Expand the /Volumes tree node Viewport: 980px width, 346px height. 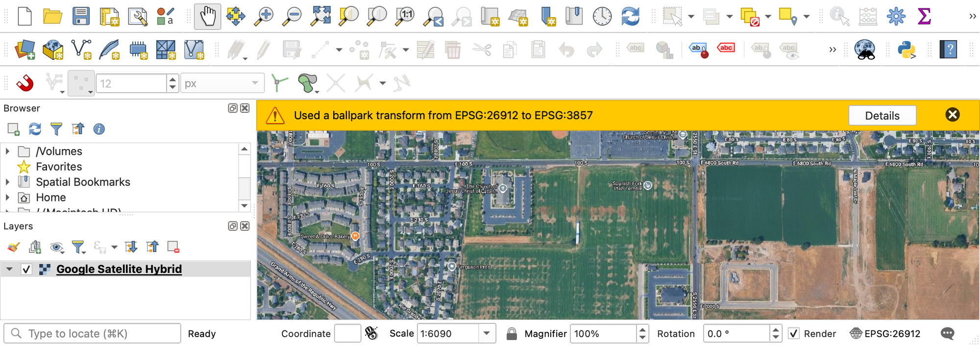pos(7,151)
